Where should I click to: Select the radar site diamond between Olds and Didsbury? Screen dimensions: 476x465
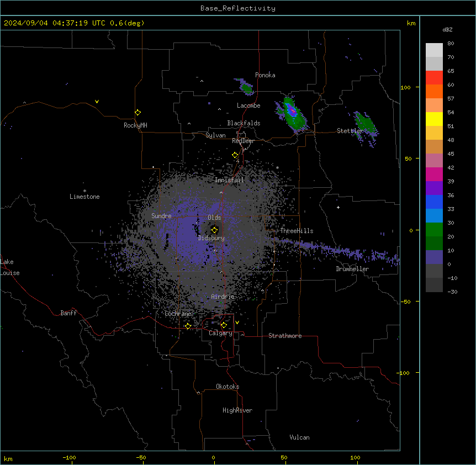[x=215, y=230]
